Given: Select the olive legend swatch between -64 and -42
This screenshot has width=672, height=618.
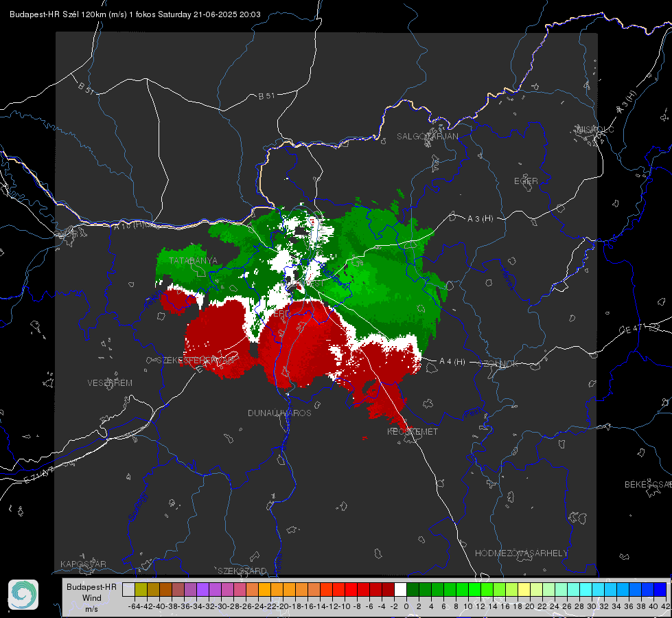Looking at the screenshot, I should tap(141, 589).
